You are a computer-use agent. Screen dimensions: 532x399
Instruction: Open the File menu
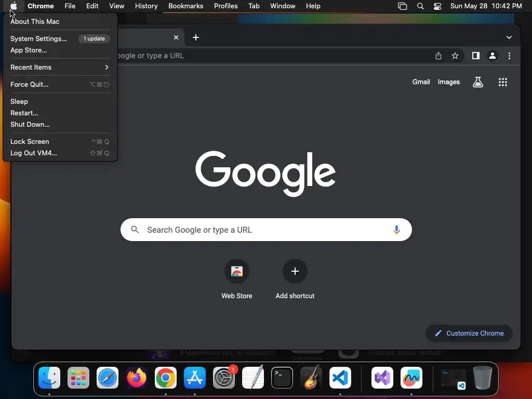(x=70, y=6)
